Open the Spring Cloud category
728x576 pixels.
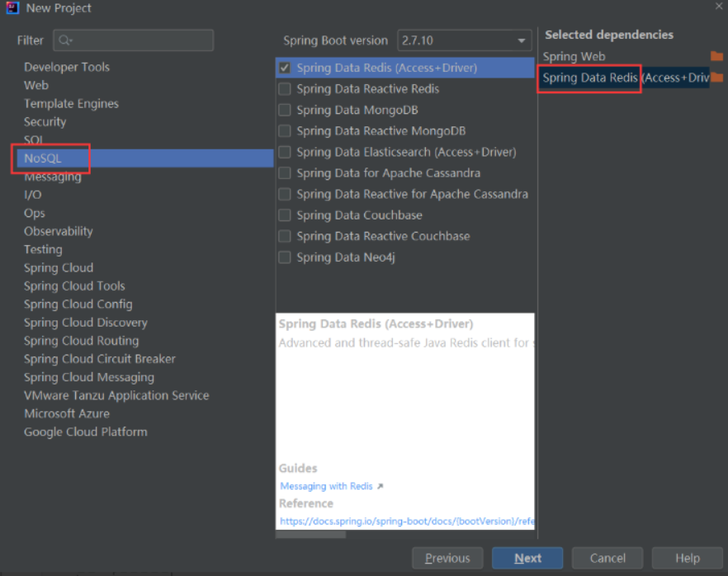pos(59,268)
